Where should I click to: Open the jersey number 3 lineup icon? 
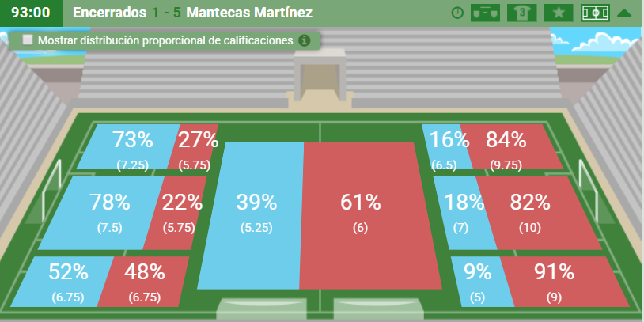522,13
